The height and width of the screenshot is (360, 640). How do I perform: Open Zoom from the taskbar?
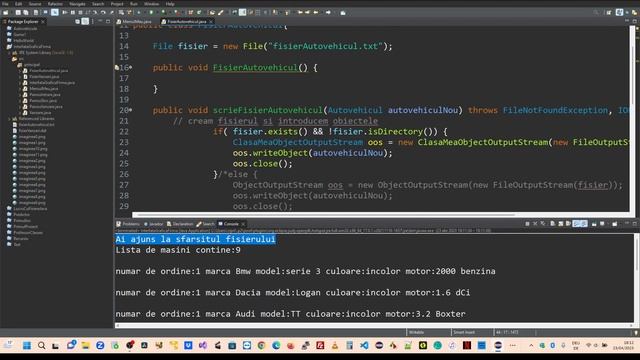(100, 345)
